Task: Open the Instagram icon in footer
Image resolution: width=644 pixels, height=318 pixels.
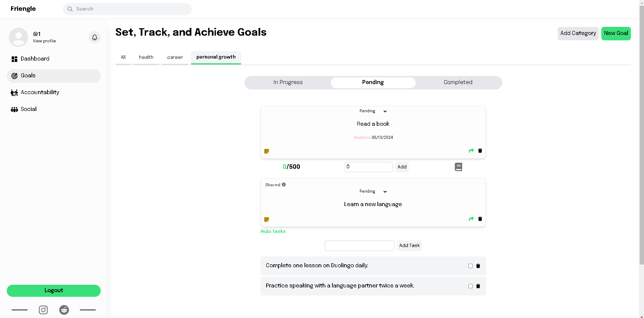Action: click(43, 310)
